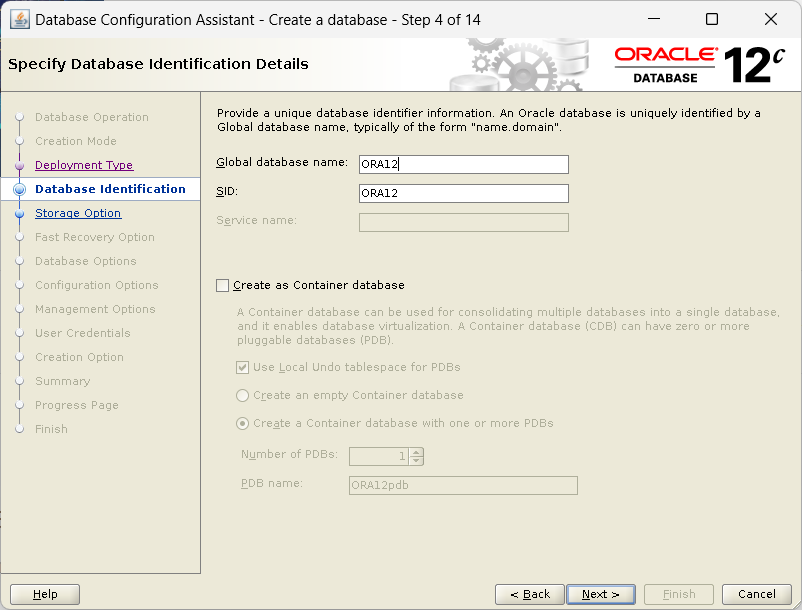This screenshot has height=610, width=802.
Task: Click the Deployment Type step bullet marker
Action: tap(19, 166)
